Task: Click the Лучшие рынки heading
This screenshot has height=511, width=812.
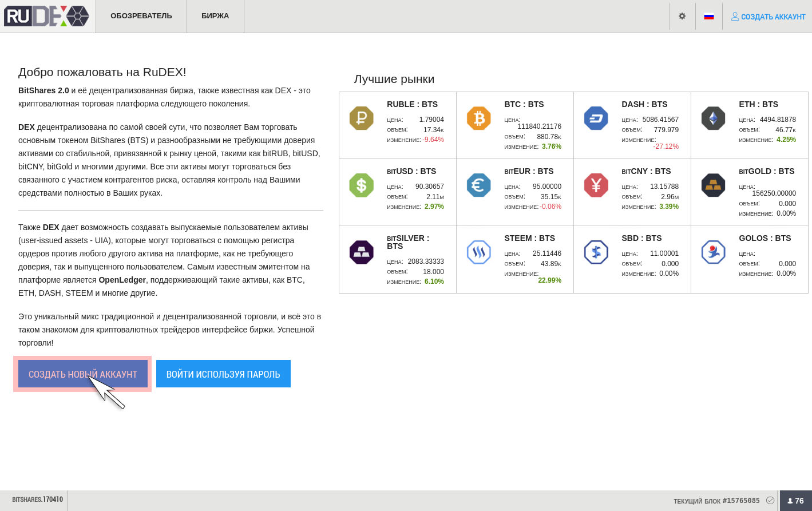Action: (x=394, y=79)
